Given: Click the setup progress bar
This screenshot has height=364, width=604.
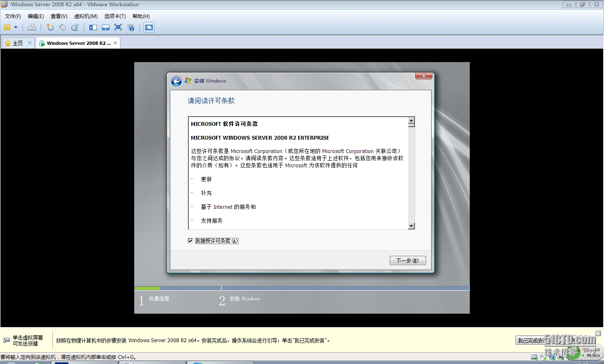Looking at the screenshot, I should 302,288.
